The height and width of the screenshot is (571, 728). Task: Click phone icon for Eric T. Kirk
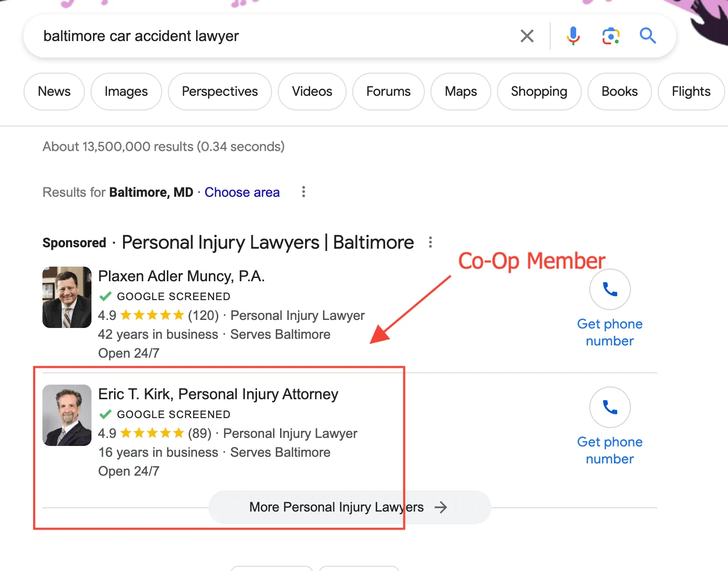(x=610, y=407)
